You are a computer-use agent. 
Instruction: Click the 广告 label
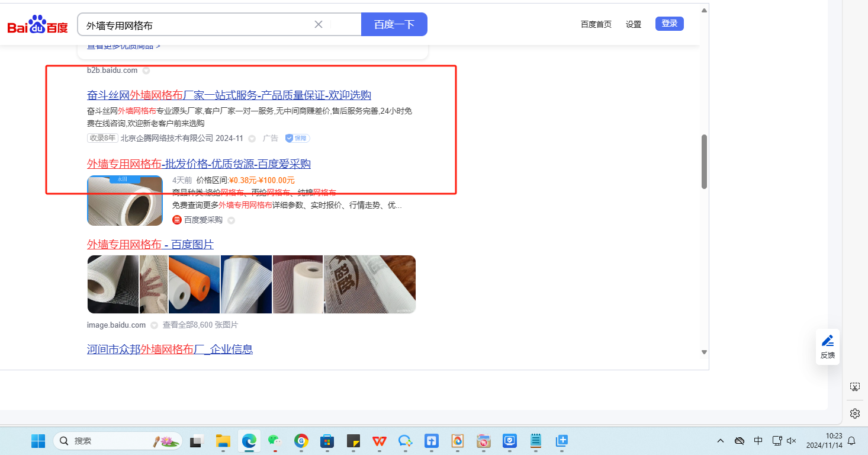[x=271, y=138]
